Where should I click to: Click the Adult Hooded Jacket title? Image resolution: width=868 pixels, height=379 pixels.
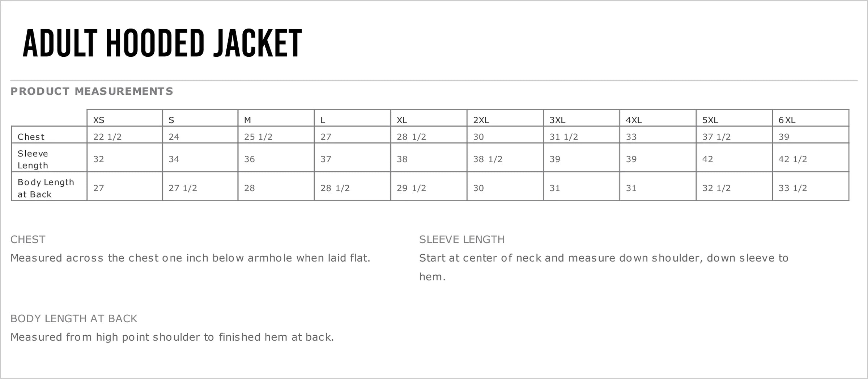162,43
